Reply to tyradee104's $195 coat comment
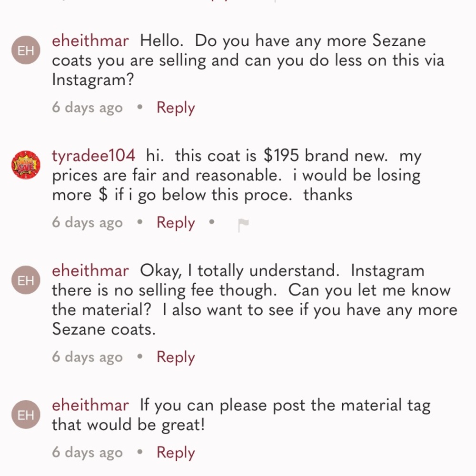Screen dimensions: 476x476 click(176, 223)
